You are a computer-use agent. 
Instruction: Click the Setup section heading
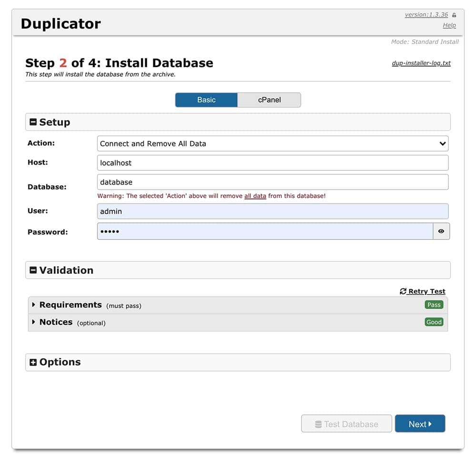point(55,122)
